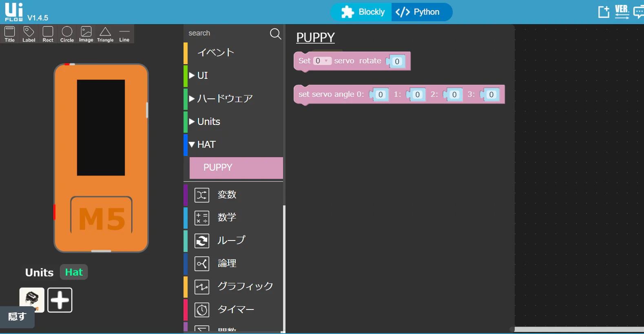Image resolution: width=644 pixels, height=334 pixels.
Task: Select the Set servo rotate block
Action: [352, 61]
